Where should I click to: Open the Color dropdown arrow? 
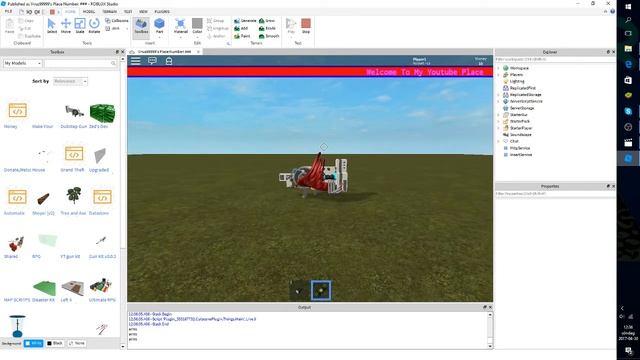pos(197,37)
